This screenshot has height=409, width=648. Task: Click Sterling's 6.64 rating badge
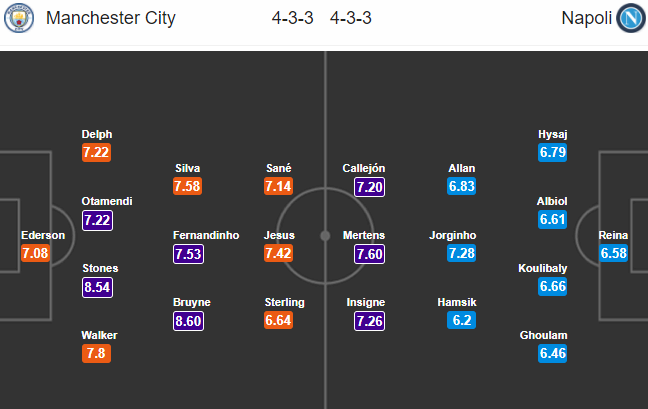click(x=279, y=320)
